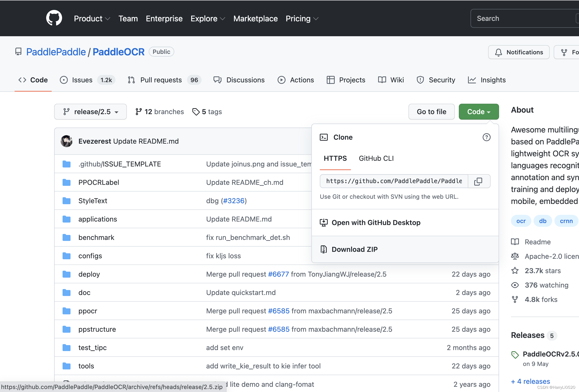Viewport: 579px width, 392px height.
Task: Click the Download ZIP option
Action: coord(354,249)
